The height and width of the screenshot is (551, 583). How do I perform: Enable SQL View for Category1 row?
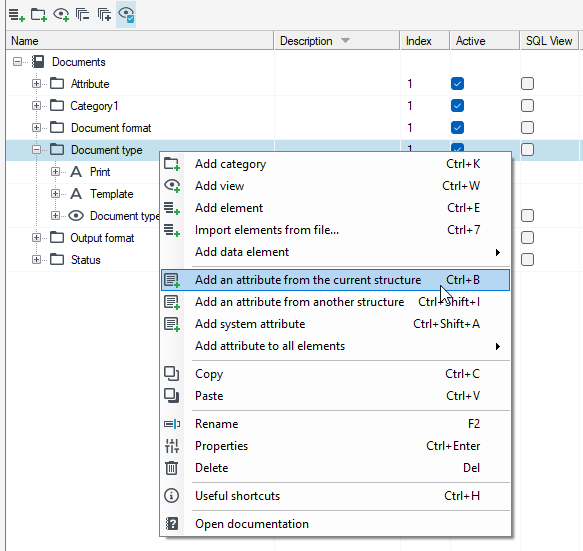pyautogui.click(x=527, y=106)
